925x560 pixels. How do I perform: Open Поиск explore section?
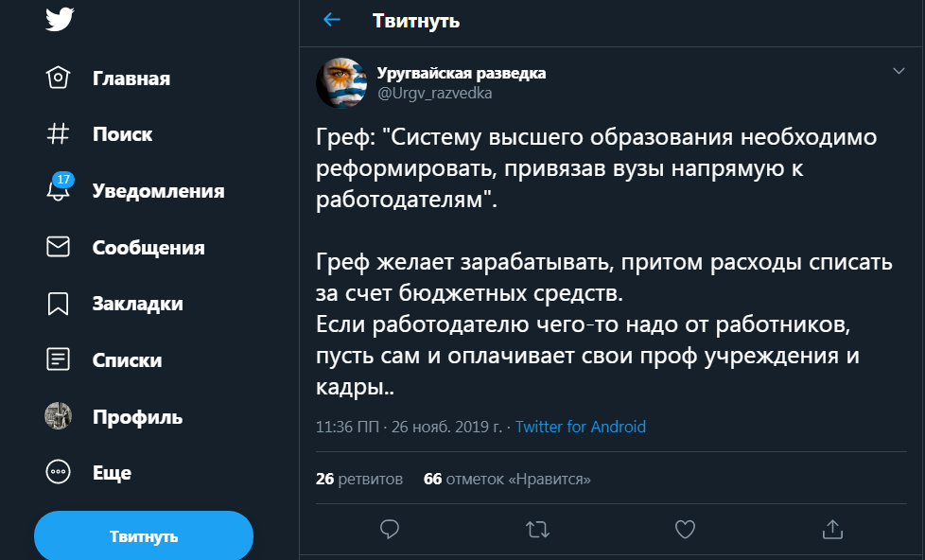pos(122,134)
